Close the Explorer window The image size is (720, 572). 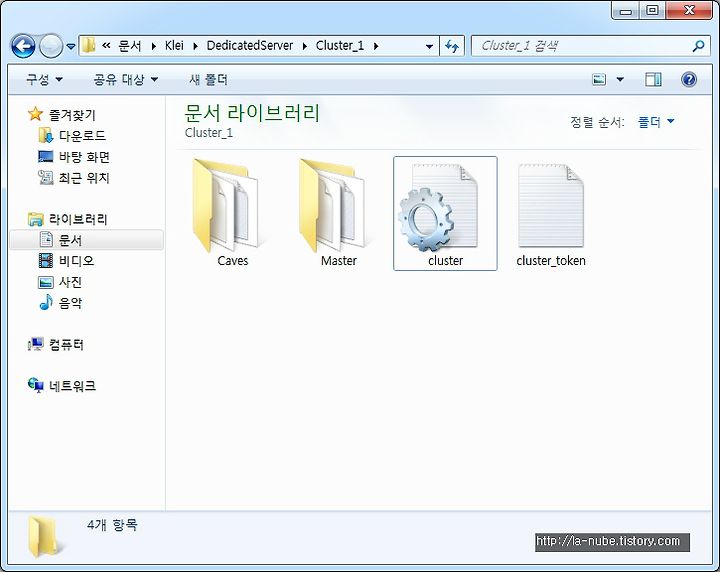pos(689,10)
